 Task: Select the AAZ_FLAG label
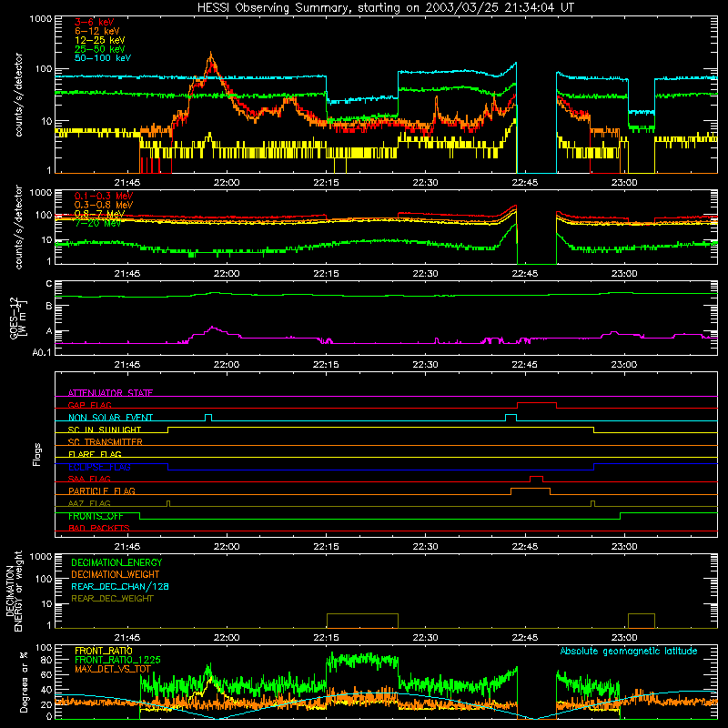89,503
